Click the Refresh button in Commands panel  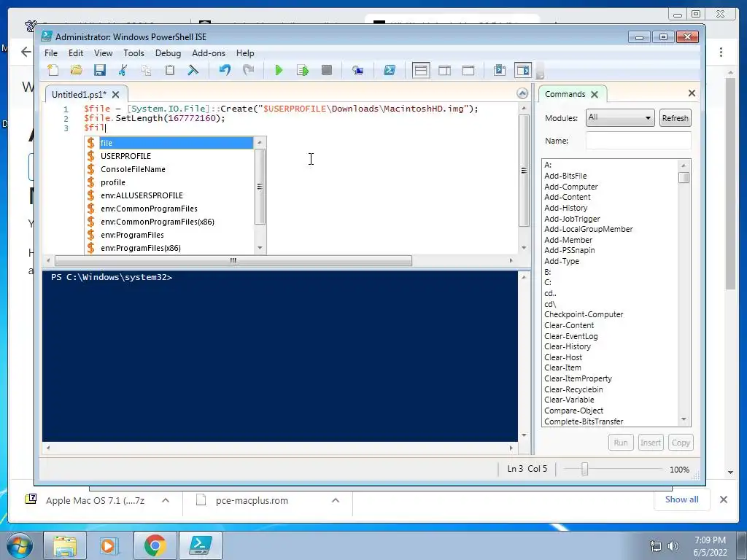click(675, 118)
